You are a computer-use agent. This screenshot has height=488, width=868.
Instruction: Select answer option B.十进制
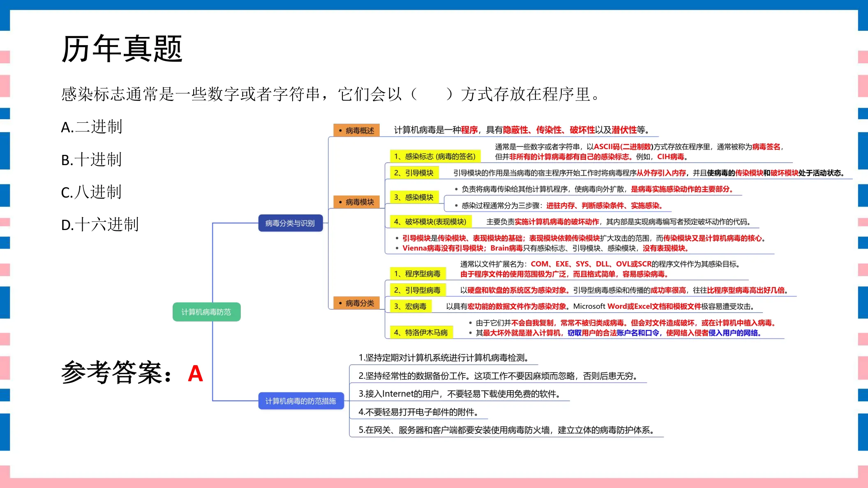[91, 159]
